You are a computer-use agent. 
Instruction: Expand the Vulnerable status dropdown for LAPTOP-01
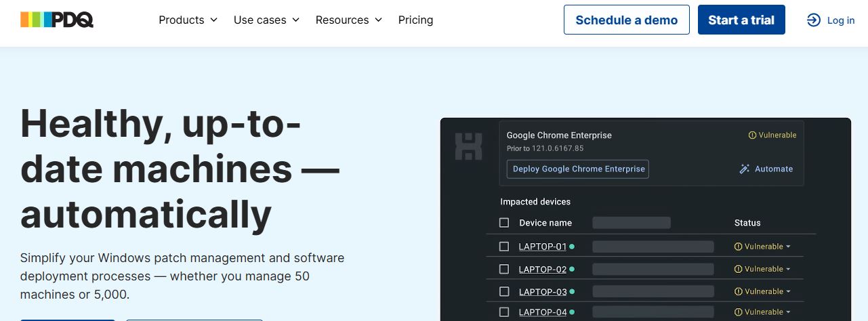click(788, 247)
